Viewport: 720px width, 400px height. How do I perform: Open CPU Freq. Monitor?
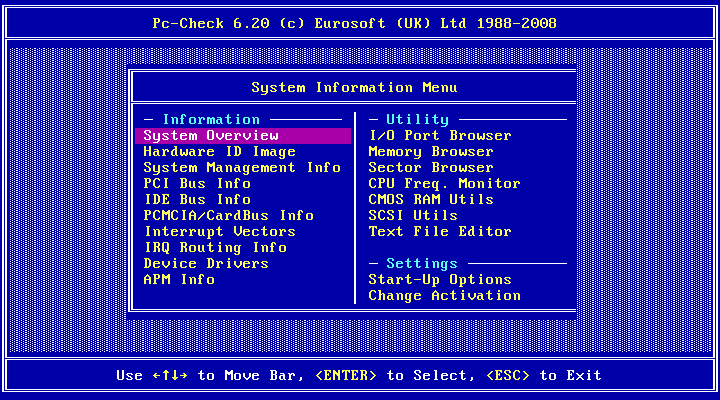coord(444,184)
